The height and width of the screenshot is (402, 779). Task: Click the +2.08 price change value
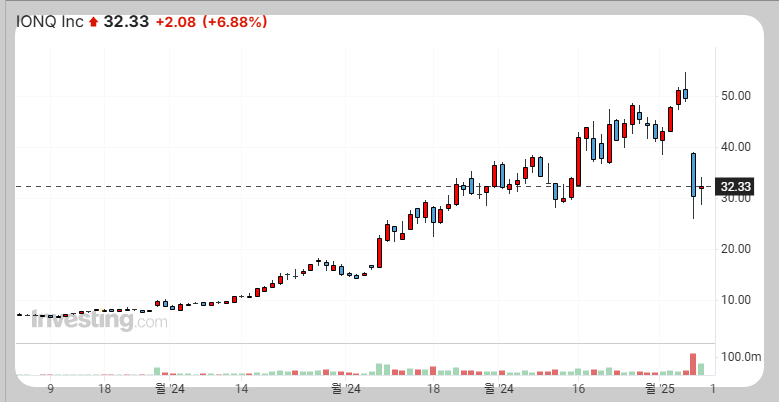(x=175, y=22)
